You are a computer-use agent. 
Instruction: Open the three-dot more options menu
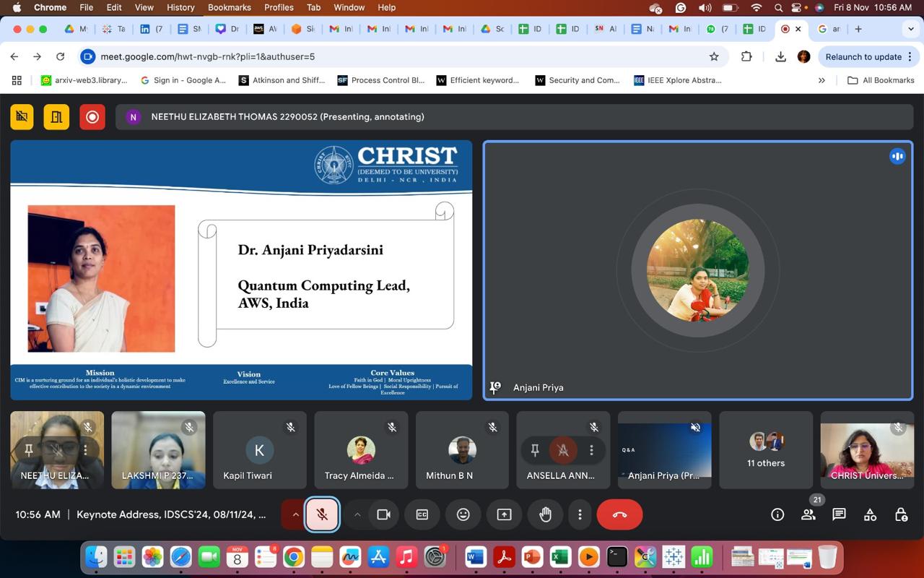click(x=580, y=514)
